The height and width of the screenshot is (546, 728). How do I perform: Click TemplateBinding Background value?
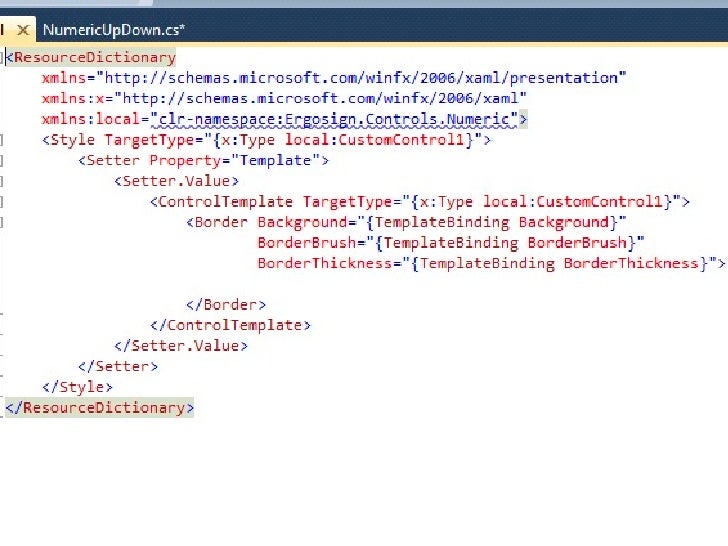click(x=492, y=222)
